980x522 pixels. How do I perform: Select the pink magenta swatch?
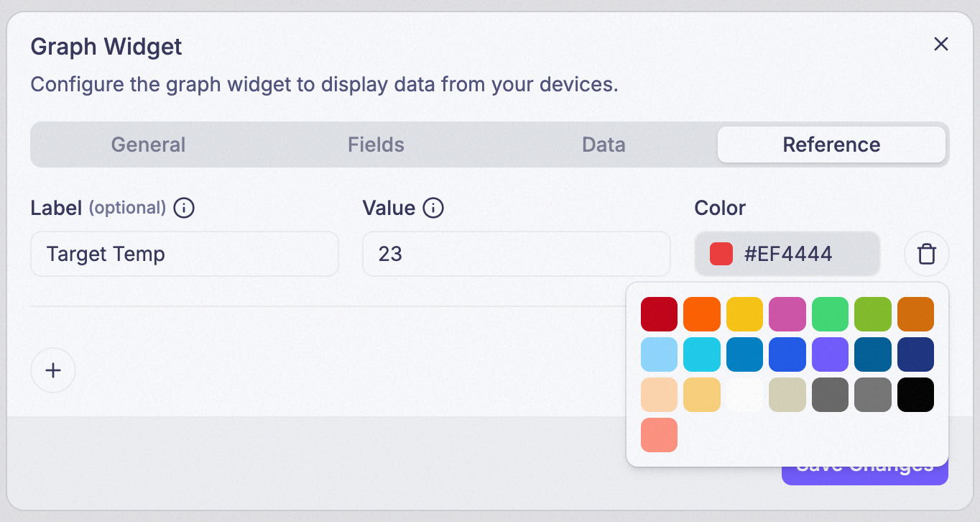(x=787, y=314)
